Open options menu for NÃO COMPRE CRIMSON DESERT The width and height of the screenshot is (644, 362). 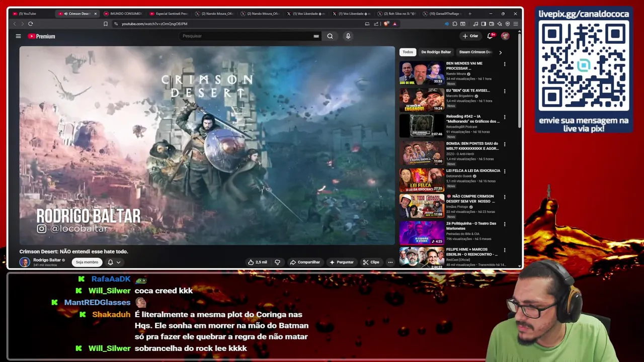click(x=505, y=197)
